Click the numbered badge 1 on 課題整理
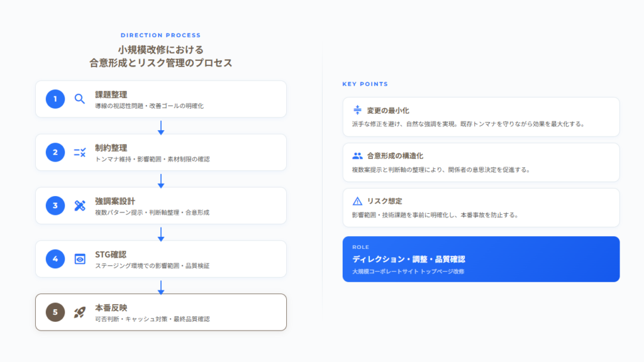644x362 pixels. [x=55, y=99]
